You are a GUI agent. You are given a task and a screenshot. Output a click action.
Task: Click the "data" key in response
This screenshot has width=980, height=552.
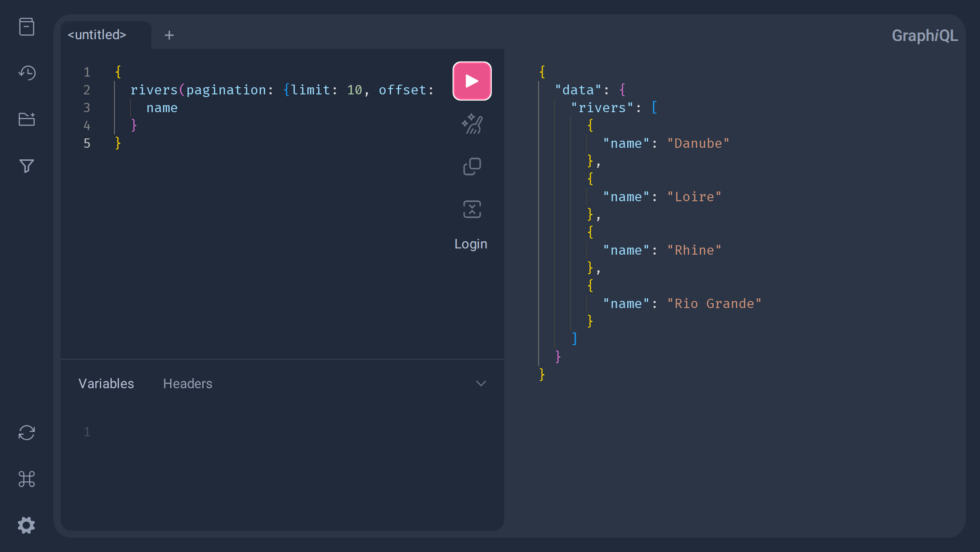(578, 90)
